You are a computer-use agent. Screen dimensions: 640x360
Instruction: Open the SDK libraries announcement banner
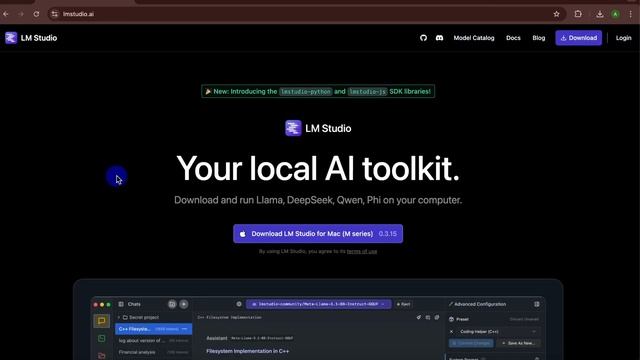[318, 91]
